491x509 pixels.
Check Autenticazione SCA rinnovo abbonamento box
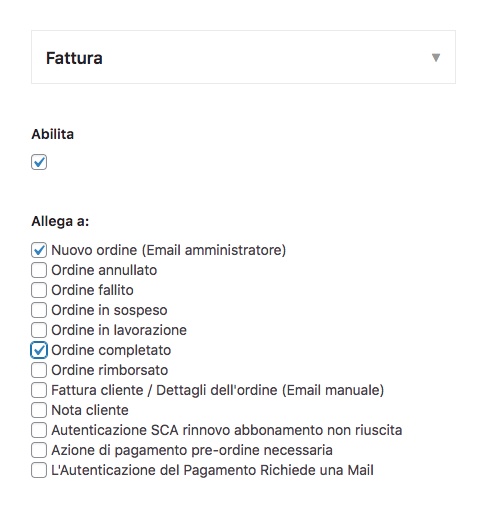click(x=39, y=430)
